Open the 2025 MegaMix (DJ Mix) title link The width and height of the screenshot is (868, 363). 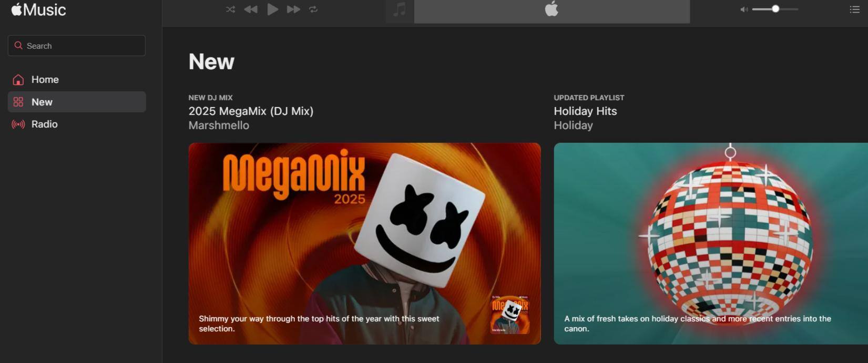(x=251, y=111)
